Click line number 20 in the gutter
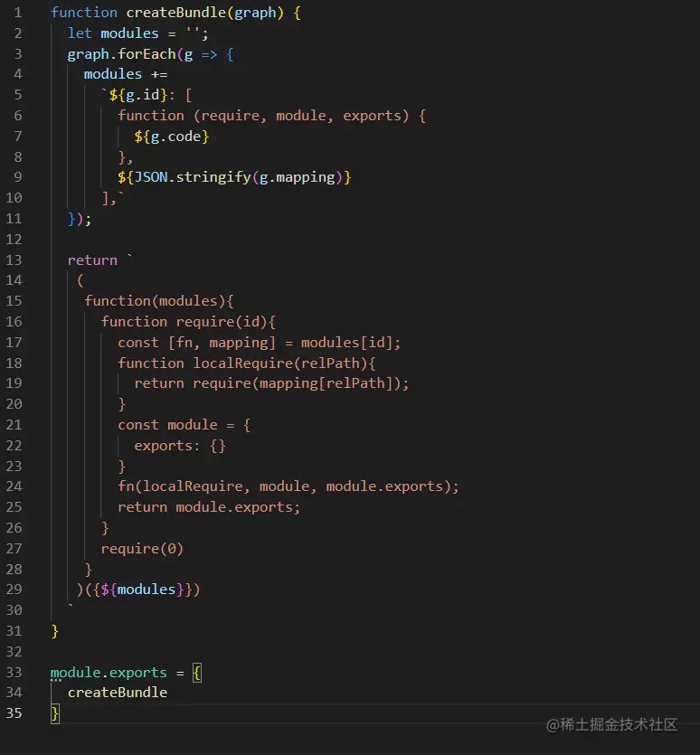This screenshot has width=700, height=755. (x=14, y=404)
